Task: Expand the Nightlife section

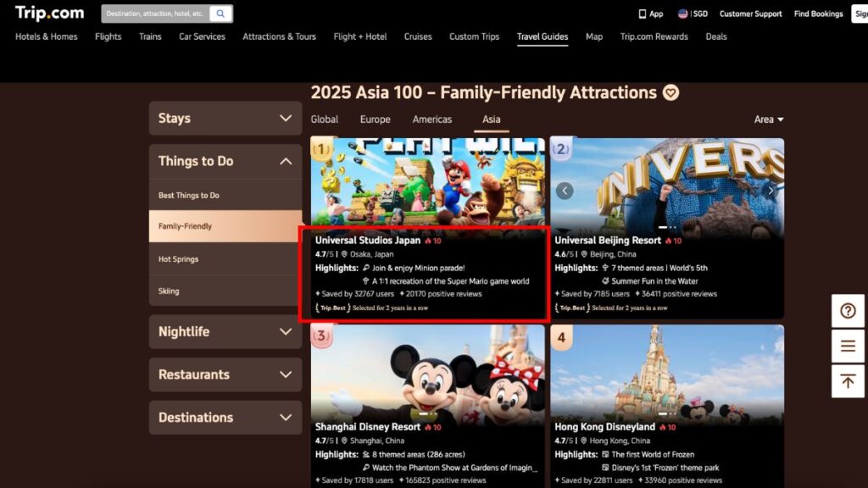Action: point(225,331)
